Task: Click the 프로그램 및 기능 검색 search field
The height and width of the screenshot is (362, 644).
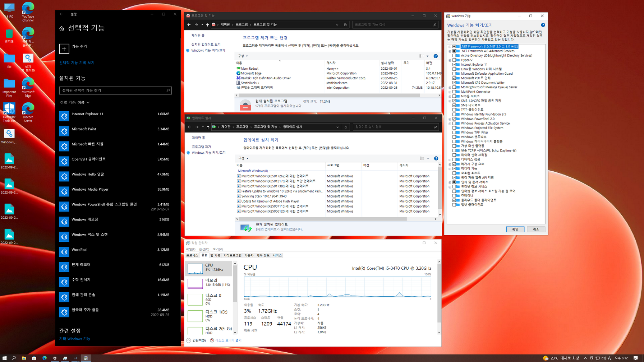Action: (395, 25)
